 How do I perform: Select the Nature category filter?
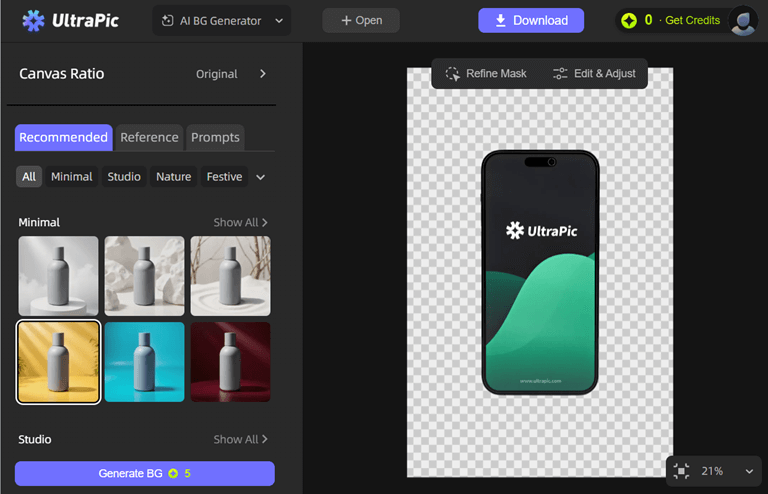click(x=173, y=177)
